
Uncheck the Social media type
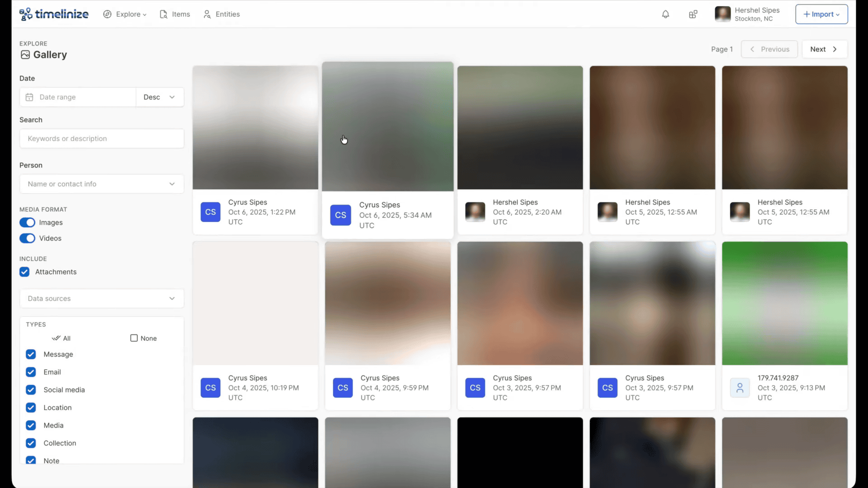coord(31,390)
